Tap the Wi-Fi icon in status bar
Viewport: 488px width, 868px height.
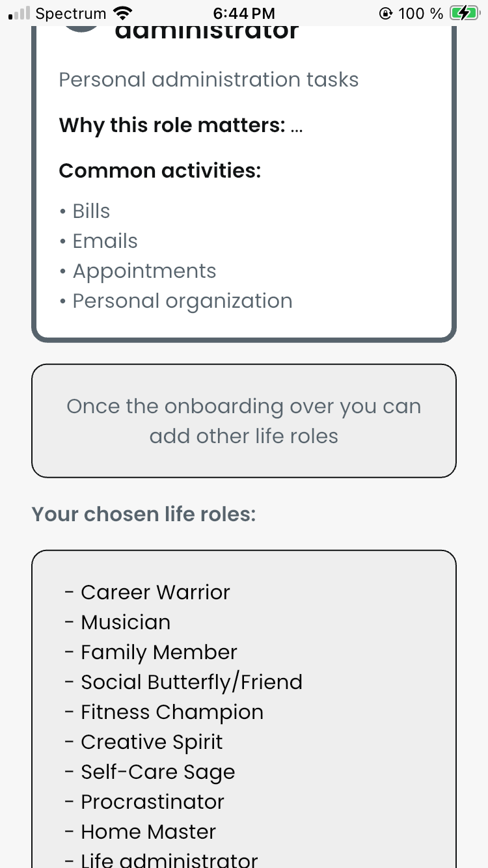[122, 13]
